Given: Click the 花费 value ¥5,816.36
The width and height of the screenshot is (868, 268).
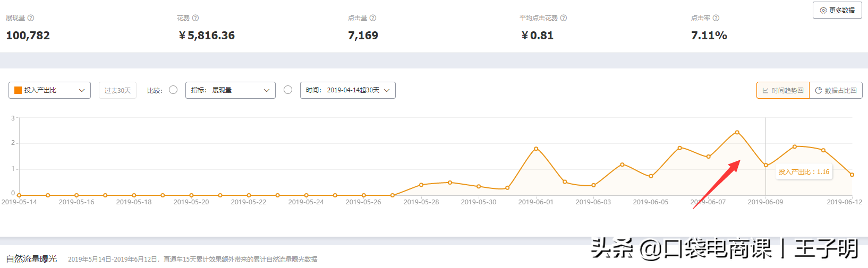Looking at the screenshot, I should point(207,36).
